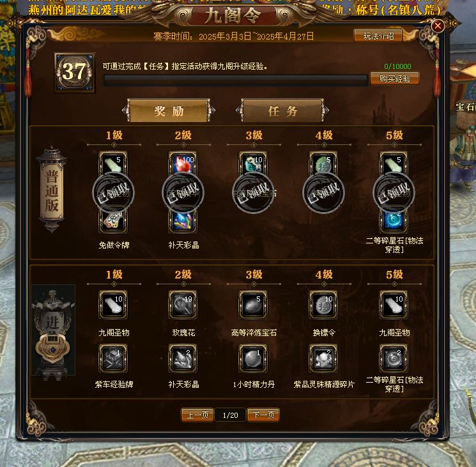
Task: Select the 紫品灵珠精源碎片 icon
Action: (323, 358)
